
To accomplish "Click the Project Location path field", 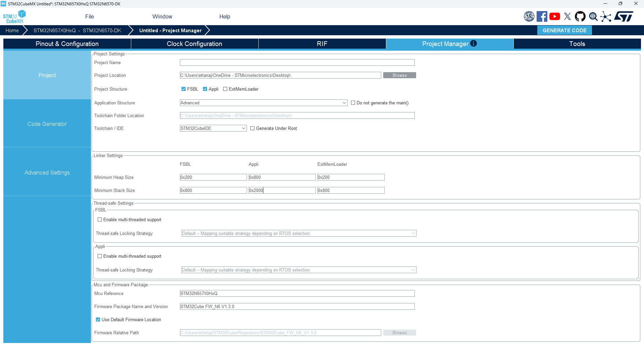I will [x=280, y=75].
